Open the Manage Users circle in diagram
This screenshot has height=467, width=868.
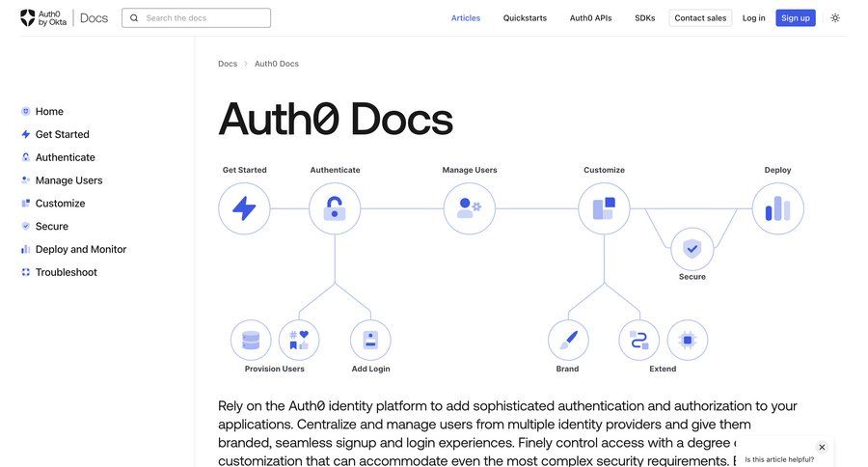coord(470,208)
